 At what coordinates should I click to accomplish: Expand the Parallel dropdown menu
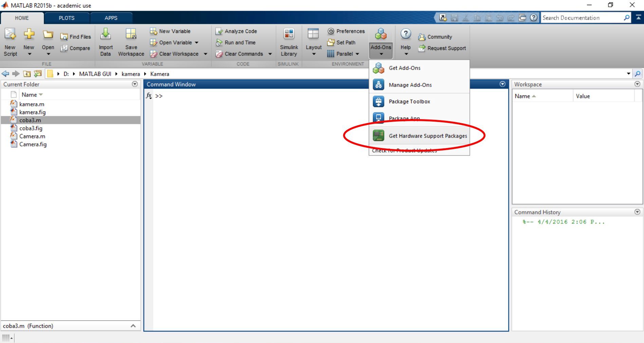pos(357,54)
